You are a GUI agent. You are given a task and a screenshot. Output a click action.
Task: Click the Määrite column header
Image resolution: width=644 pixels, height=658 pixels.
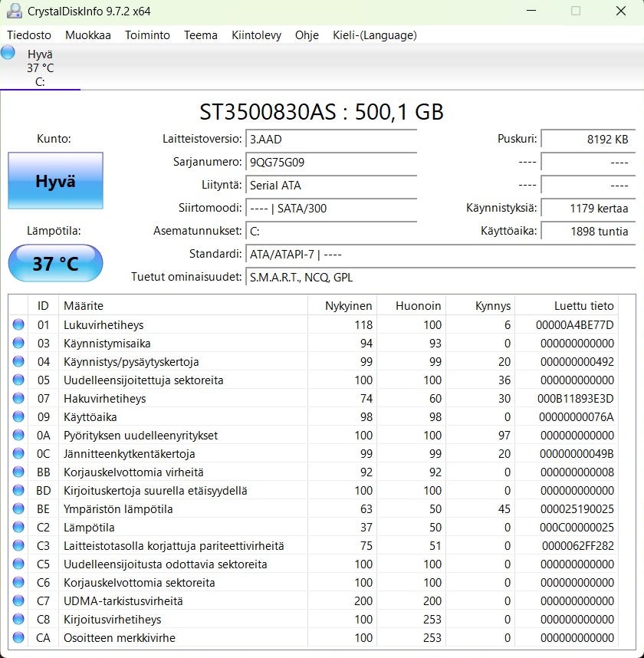(182, 306)
